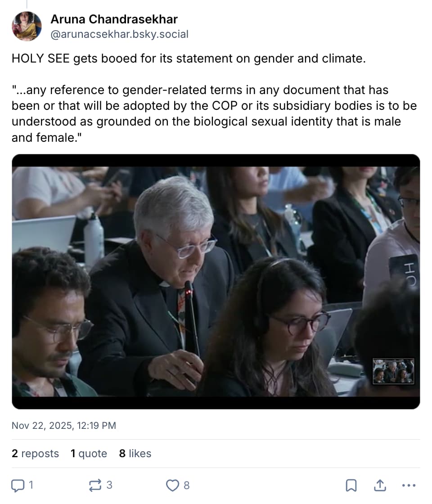Click the repost icon below the post
Screen dimensions: 432x504
(94, 486)
